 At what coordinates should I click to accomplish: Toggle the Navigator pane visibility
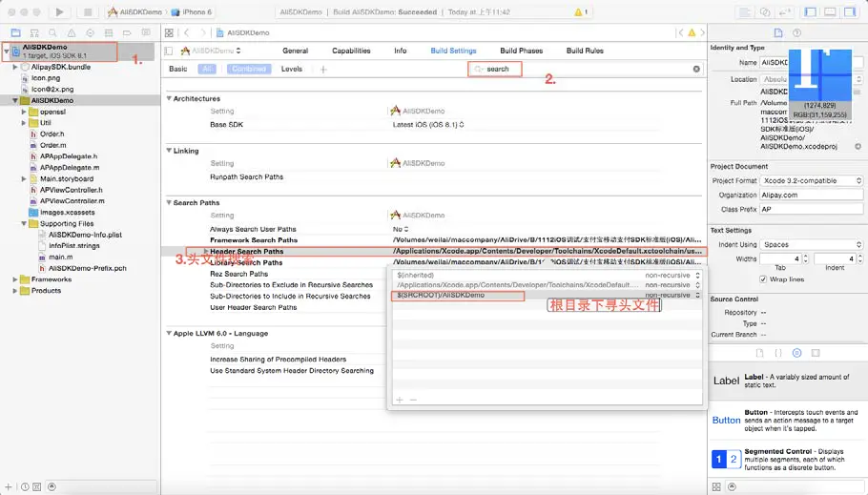(x=811, y=11)
